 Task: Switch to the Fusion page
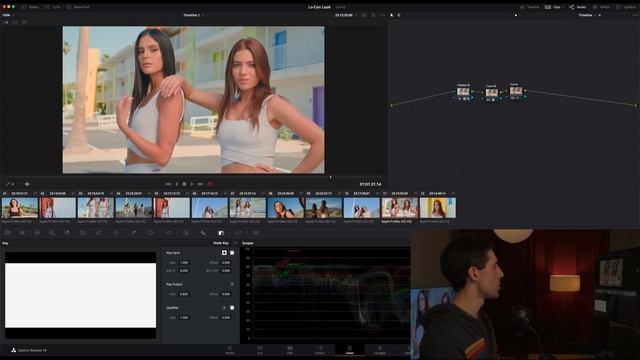click(x=320, y=350)
